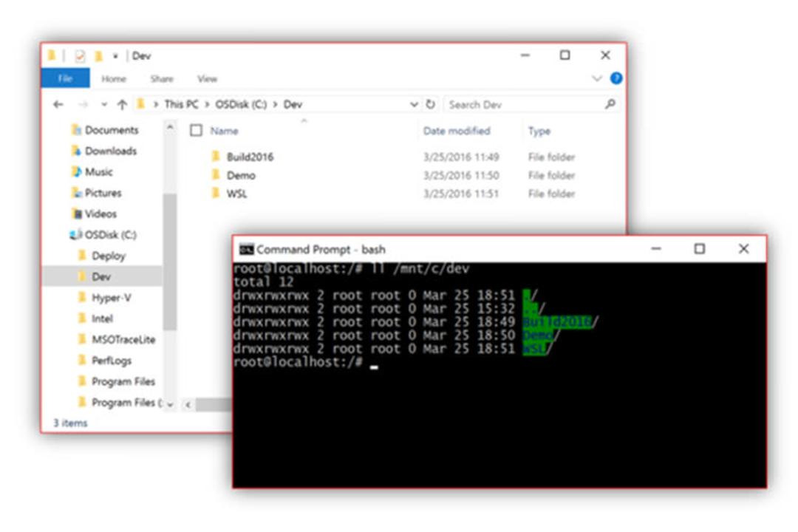Click OSDisk (C:) in the breadcrumb path

tap(241, 104)
